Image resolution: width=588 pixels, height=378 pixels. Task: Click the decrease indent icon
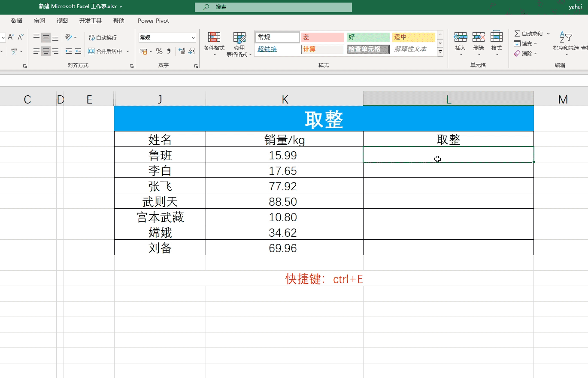coord(69,52)
